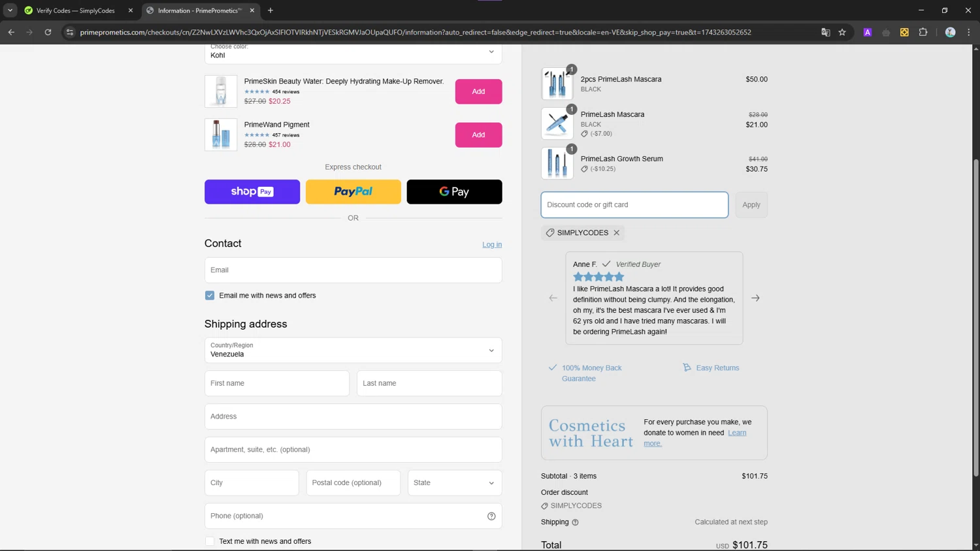Close the Verify Codes SimplyCodes tab
The image size is (980, 551).
click(130, 10)
